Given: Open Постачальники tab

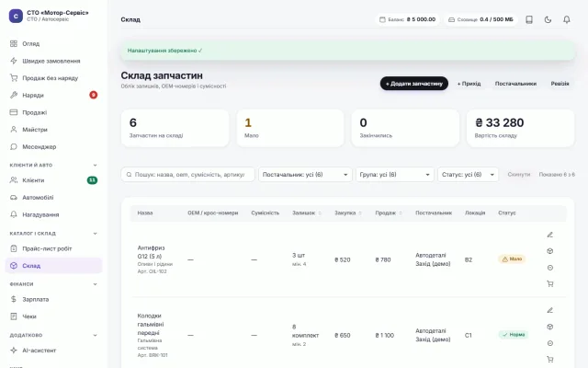Looking at the screenshot, I should (515, 84).
